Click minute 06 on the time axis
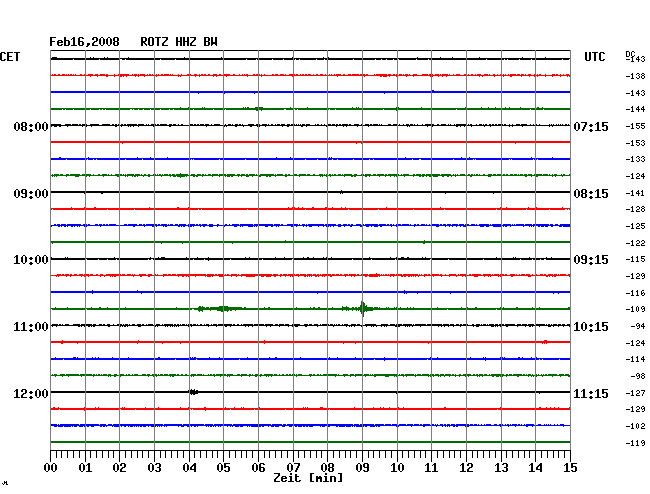Image resolution: width=650 pixels, height=494 pixels. pos(258,467)
